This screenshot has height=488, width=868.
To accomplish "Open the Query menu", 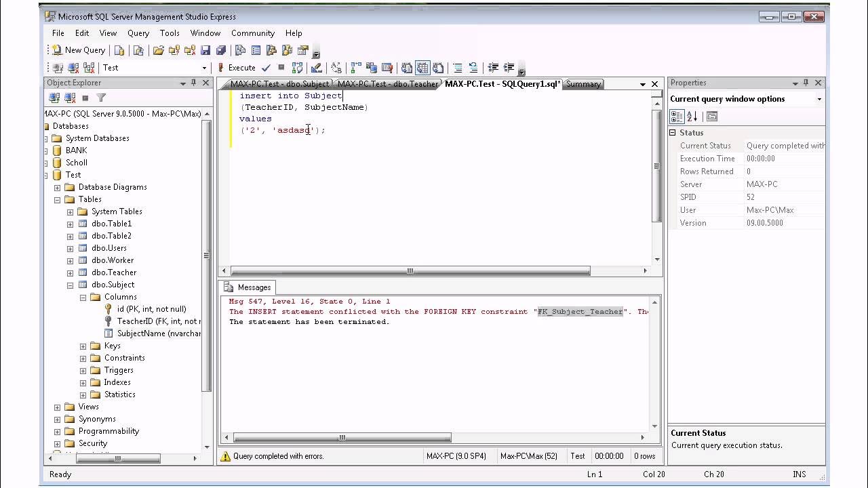I will coord(138,33).
